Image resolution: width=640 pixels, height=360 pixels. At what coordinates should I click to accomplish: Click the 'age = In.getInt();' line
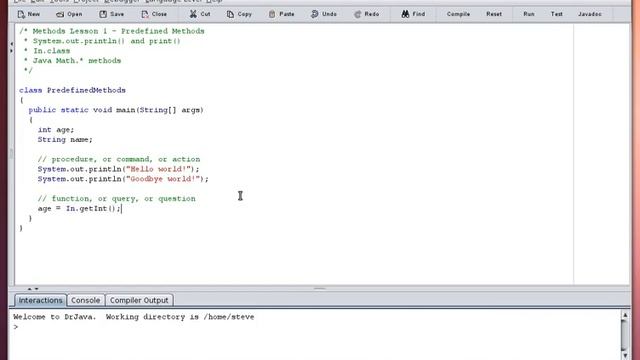click(x=79, y=209)
